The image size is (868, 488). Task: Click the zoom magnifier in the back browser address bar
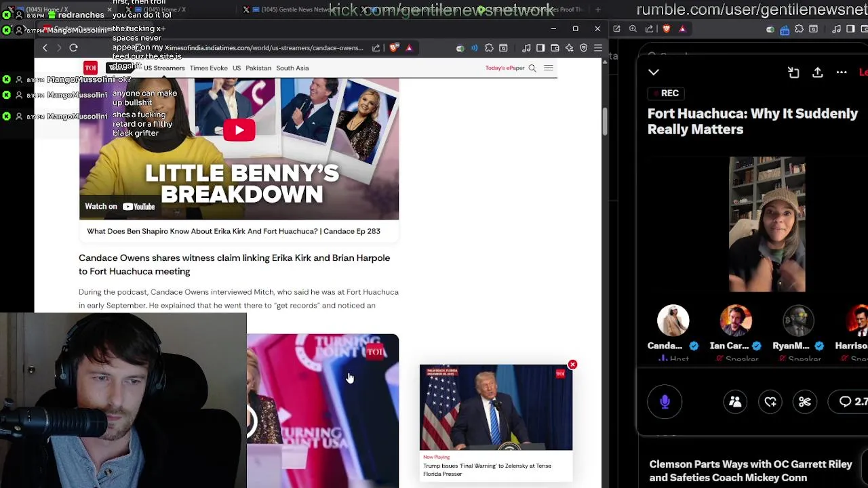[x=633, y=29]
